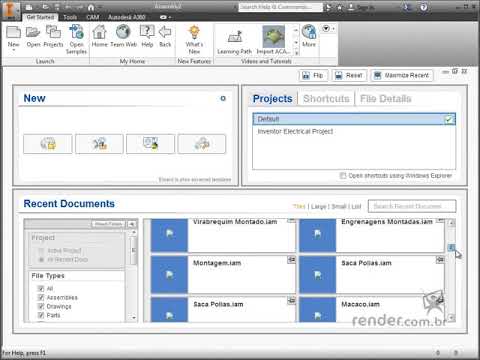Go to Home in My Home panel
The width and height of the screenshot is (480, 360).
click(x=99, y=32)
